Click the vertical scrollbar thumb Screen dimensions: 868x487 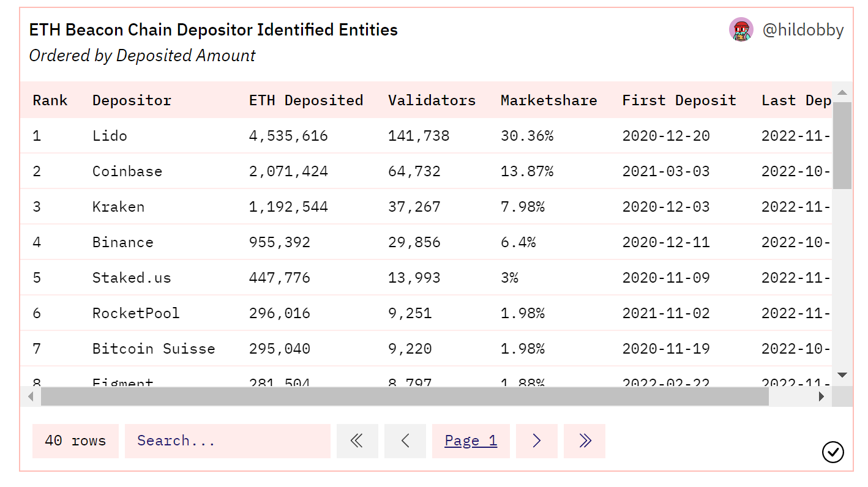[842, 146]
